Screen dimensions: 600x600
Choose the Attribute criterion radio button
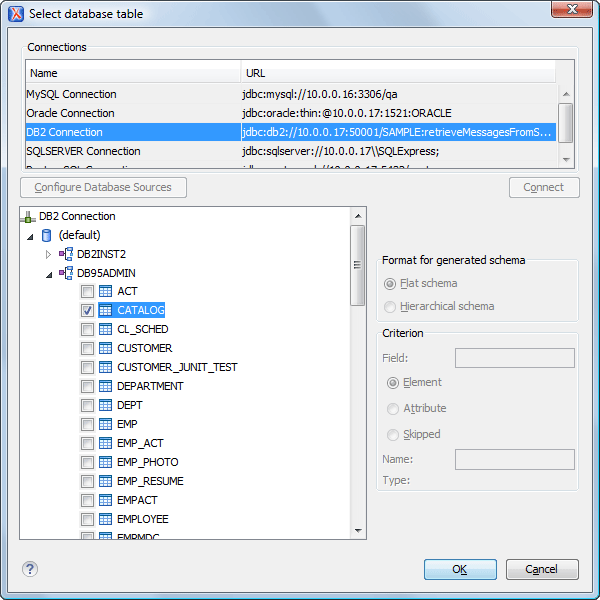pyautogui.click(x=393, y=409)
